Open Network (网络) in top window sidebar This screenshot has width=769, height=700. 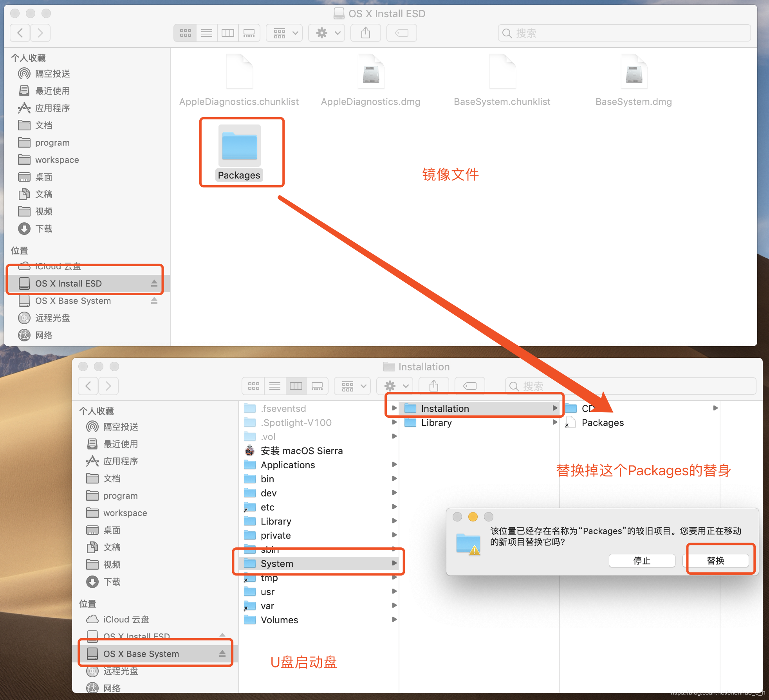click(x=43, y=335)
